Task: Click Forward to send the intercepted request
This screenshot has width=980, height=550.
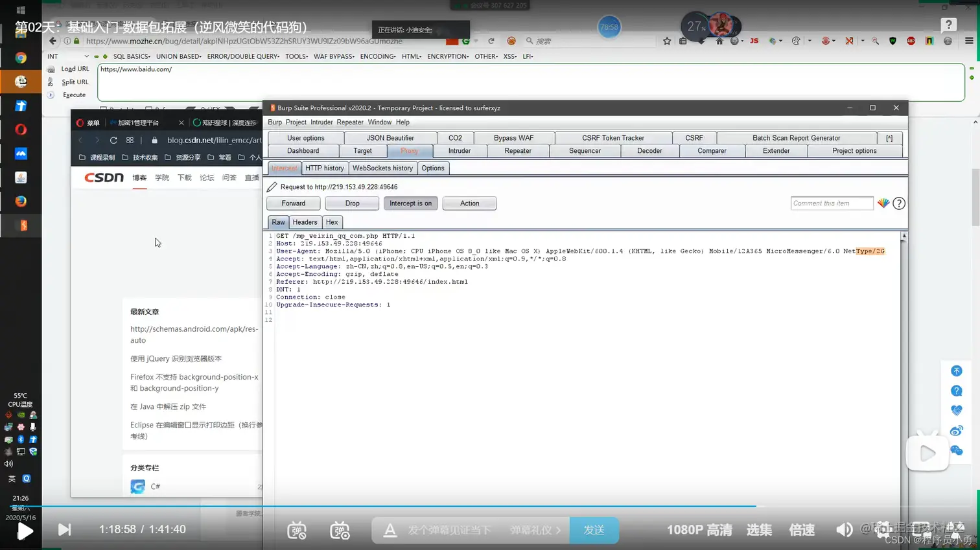Action: 293,203
